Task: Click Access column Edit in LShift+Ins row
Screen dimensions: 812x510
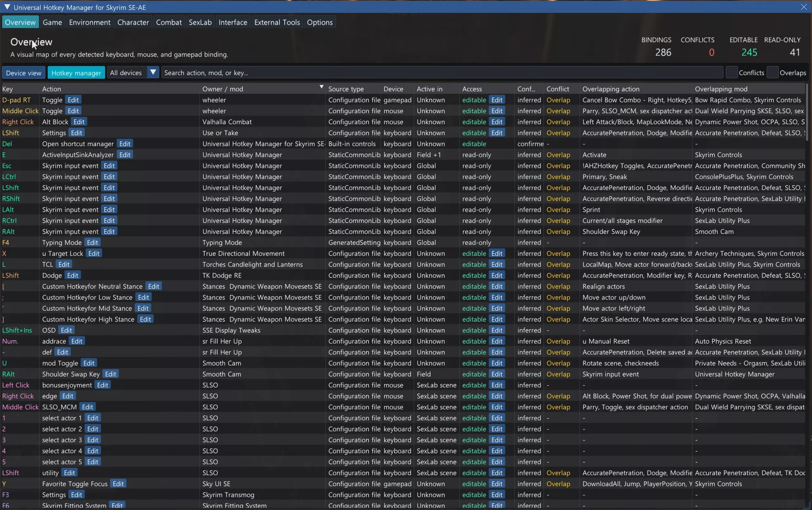Action: point(497,330)
